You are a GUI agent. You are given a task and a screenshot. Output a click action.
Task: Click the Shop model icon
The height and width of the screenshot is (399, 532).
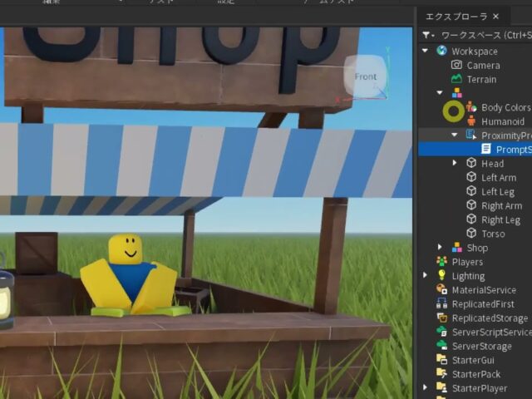coord(456,248)
